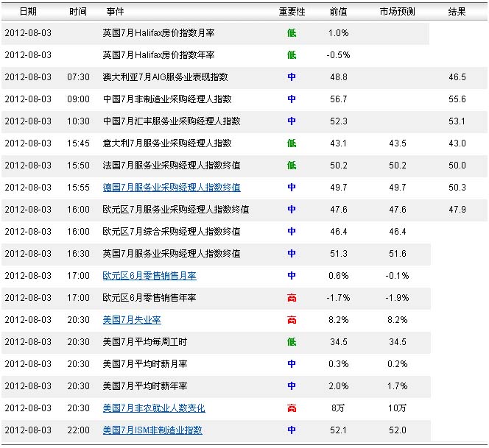Click result value 46.5

tap(457, 77)
